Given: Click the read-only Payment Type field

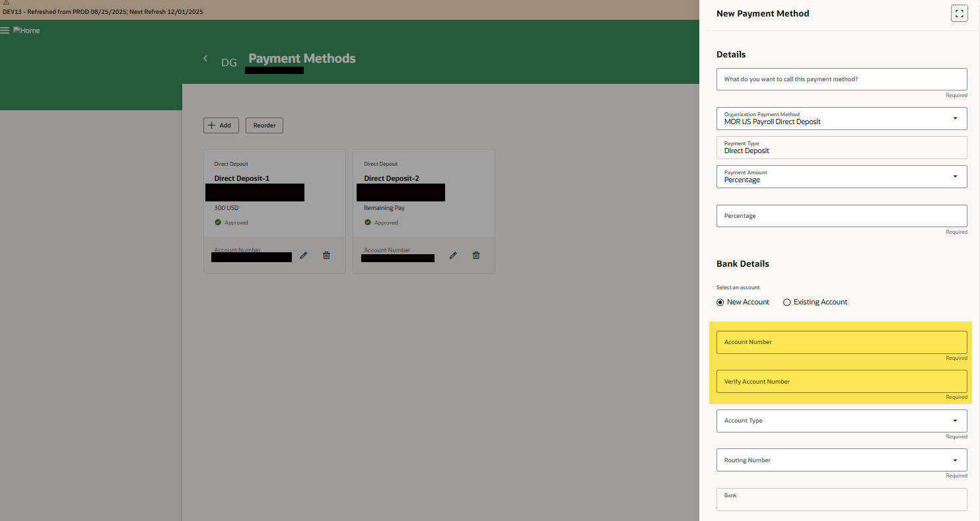Looking at the screenshot, I should pyautogui.click(x=841, y=147).
